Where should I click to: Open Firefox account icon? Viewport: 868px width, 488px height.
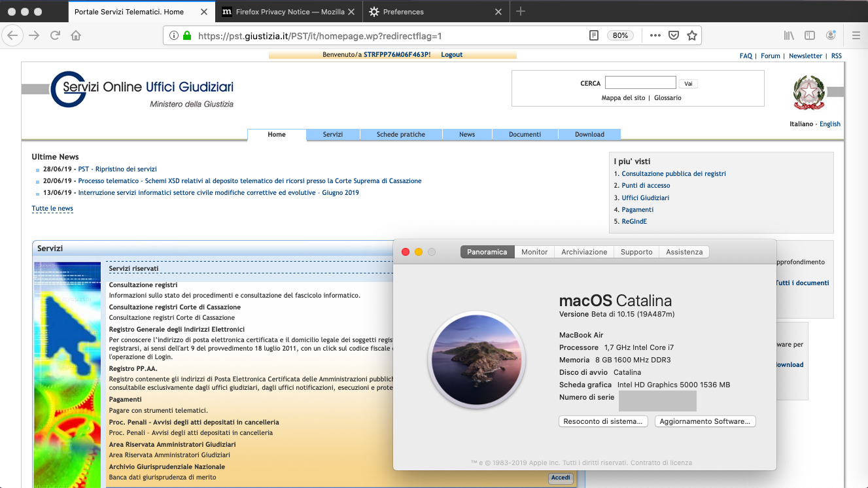click(831, 35)
